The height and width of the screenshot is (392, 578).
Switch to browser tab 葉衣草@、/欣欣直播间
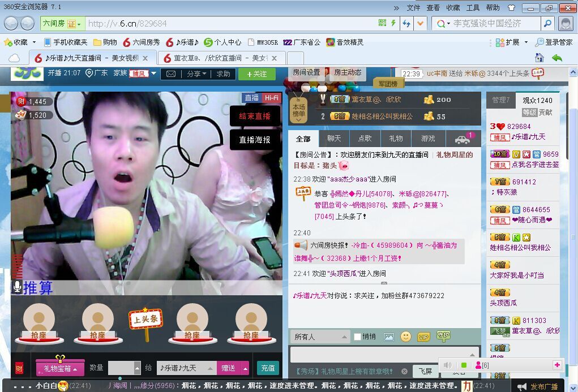click(x=220, y=58)
